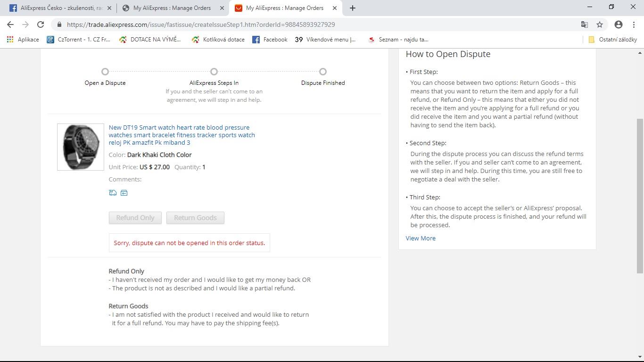The image size is (644, 362).
Task: Open a new browser tab
Action: click(x=353, y=8)
